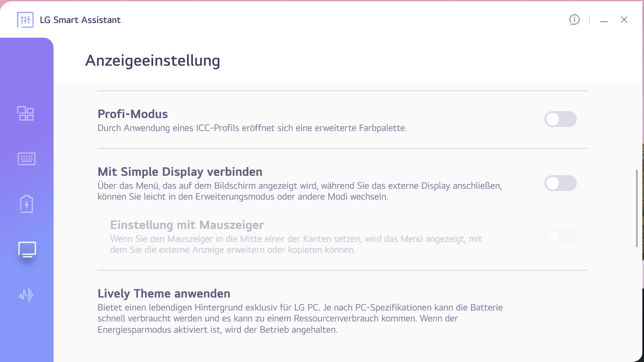Click the Lively Theme anwenden heading

(164, 293)
